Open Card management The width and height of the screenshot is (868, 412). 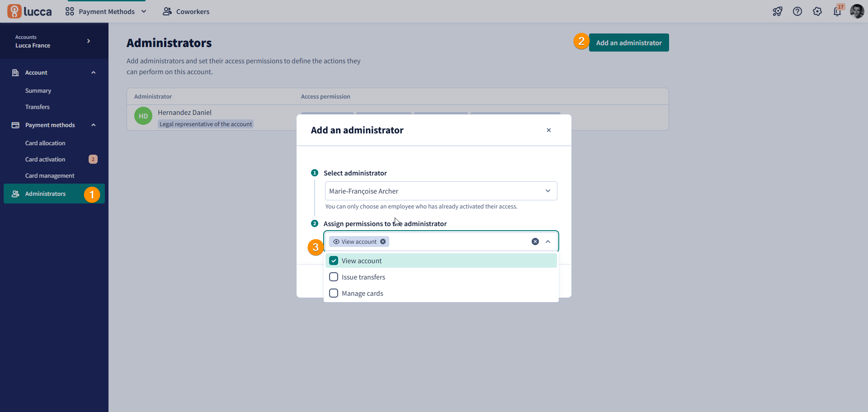(50, 175)
